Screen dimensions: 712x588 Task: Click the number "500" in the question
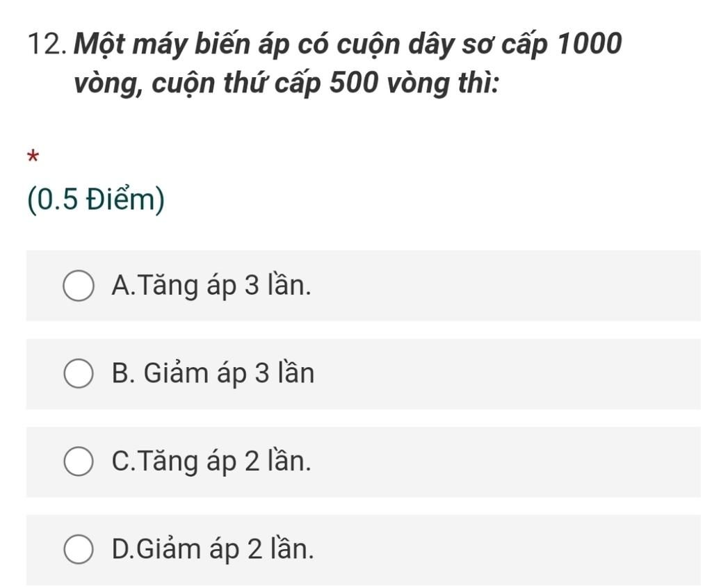353,83
